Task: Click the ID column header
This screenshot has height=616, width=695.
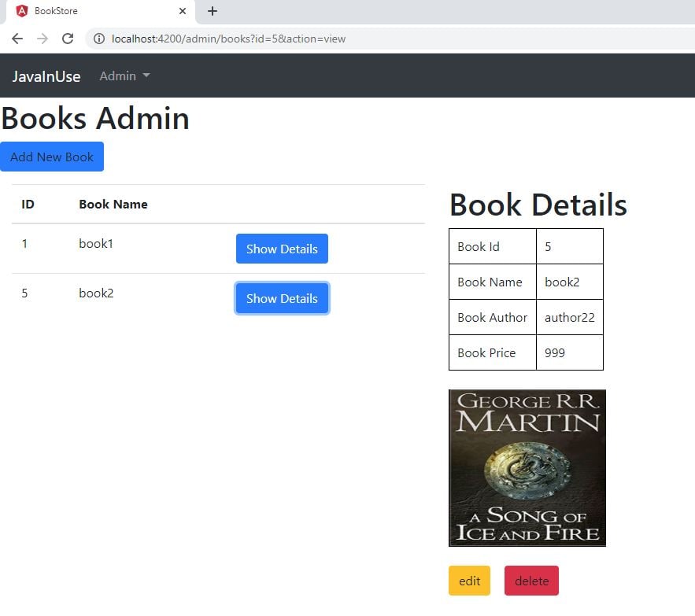Action: 28,205
